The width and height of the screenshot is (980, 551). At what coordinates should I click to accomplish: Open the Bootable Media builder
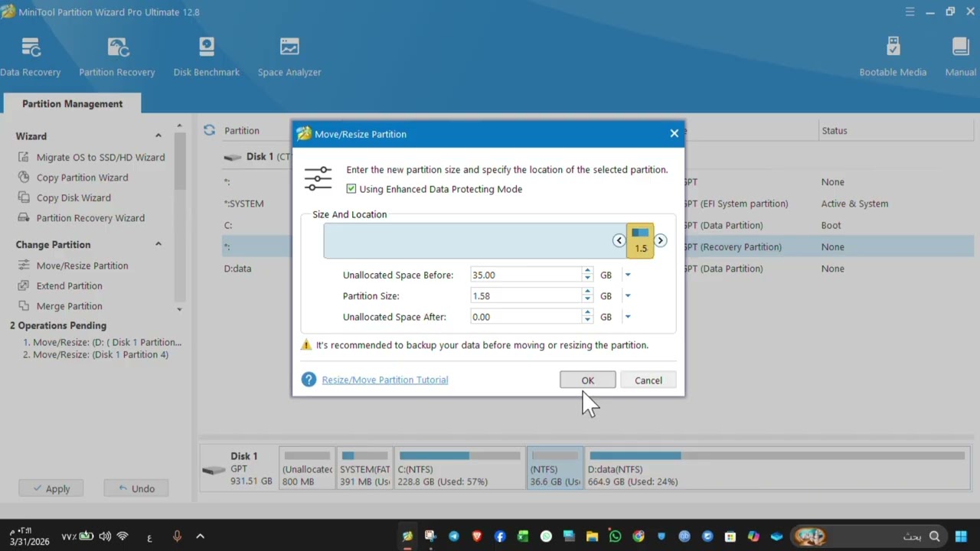(x=893, y=57)
